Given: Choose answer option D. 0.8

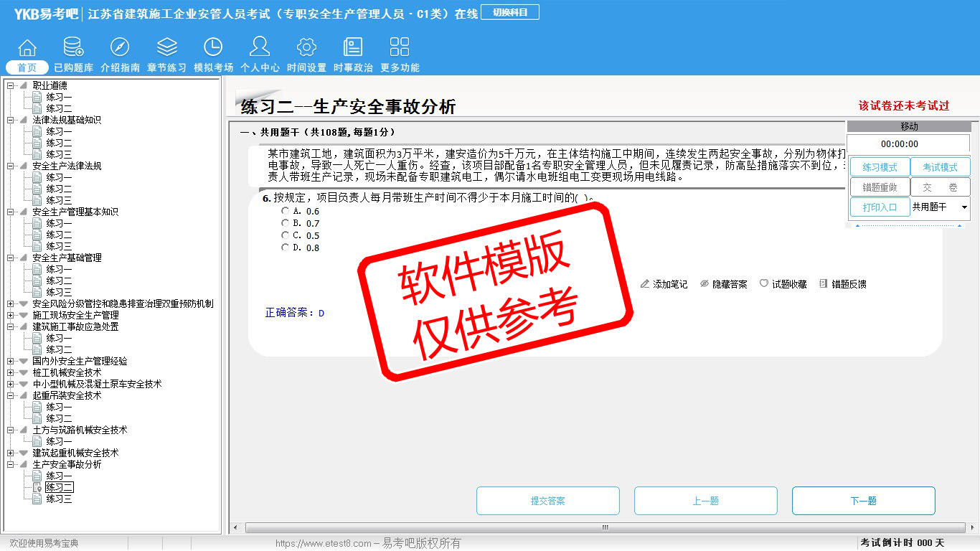Looking at the screenshot, I should [286, 248].
